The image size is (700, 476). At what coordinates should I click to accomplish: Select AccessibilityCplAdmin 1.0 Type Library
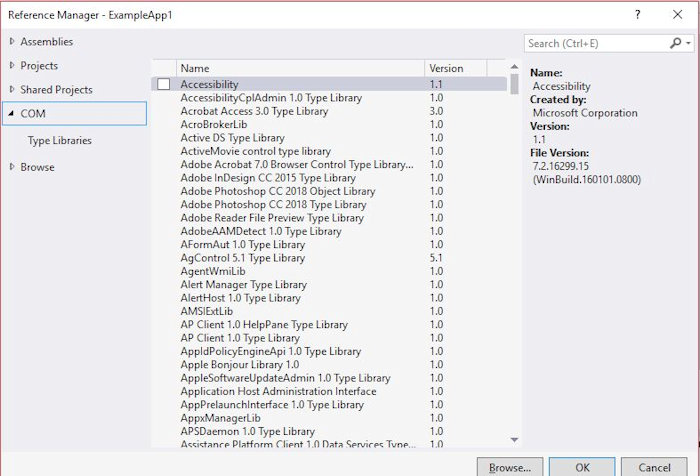pyautogui.click(x=329, y=98)
